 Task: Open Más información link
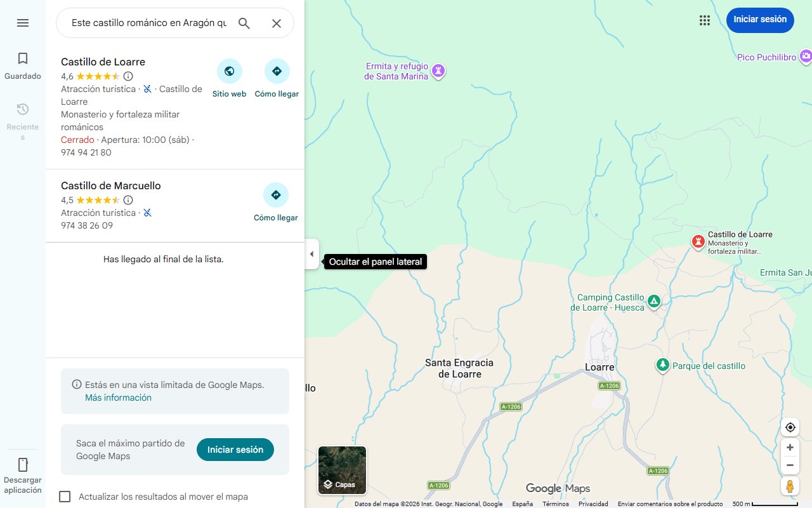point(118,398)
